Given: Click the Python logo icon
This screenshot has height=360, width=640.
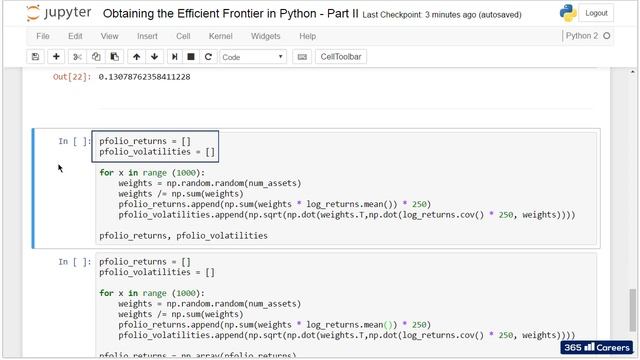Looking at the screenshot, I should [x=568, y=13].
